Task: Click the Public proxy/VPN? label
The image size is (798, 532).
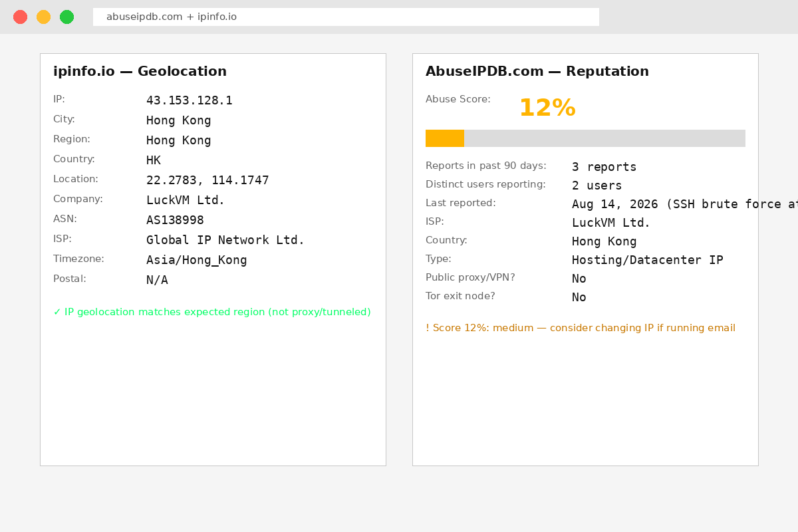Action: point(470,277)
